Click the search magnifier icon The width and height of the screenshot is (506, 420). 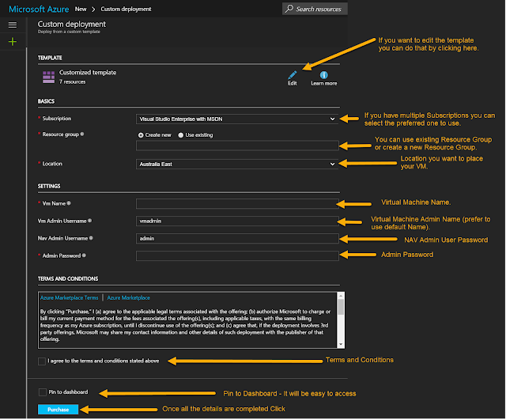pyautogui.click(x=289, y=9)
